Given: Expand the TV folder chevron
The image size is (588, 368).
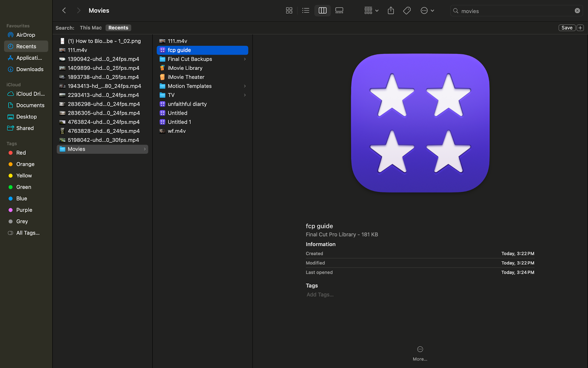Looking at the screenshot, I should 245,95.
